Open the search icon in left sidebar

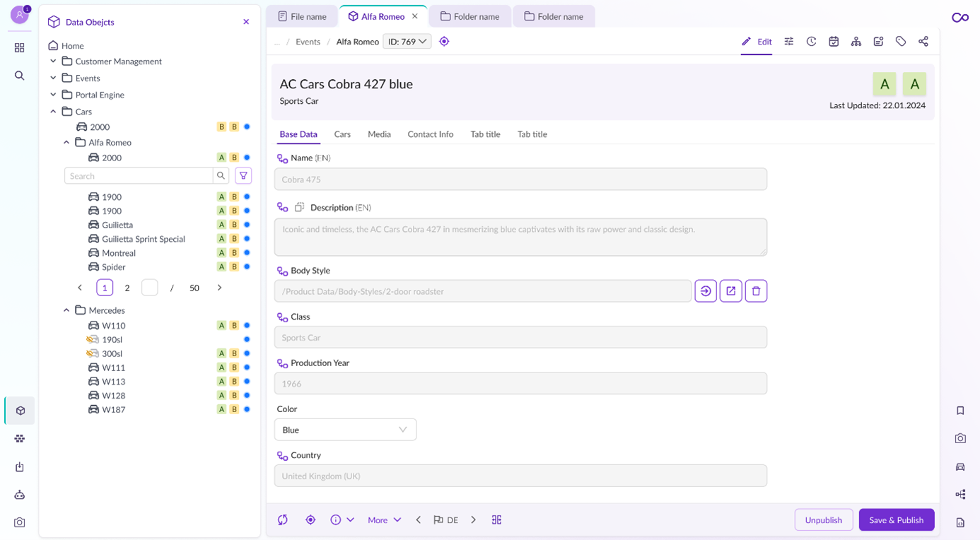point(20,76)
